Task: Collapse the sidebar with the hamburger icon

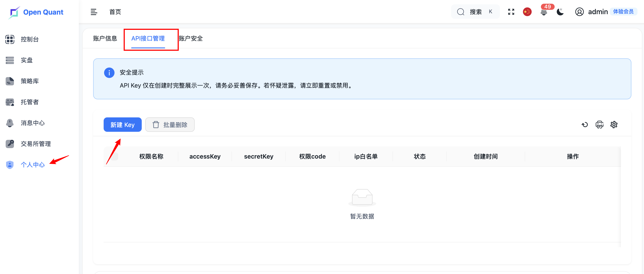Action: point(94,12)
